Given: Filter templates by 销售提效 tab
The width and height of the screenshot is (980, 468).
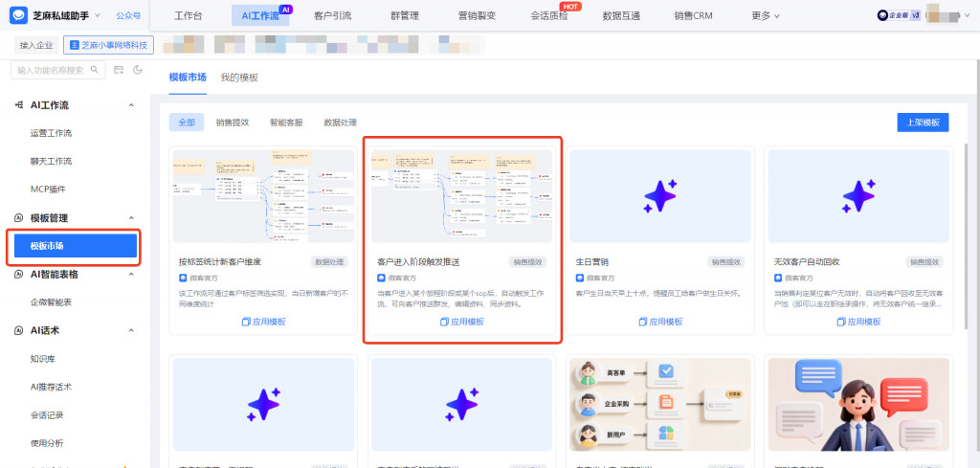Looking at the screenshot, I should tap(233, 123).
